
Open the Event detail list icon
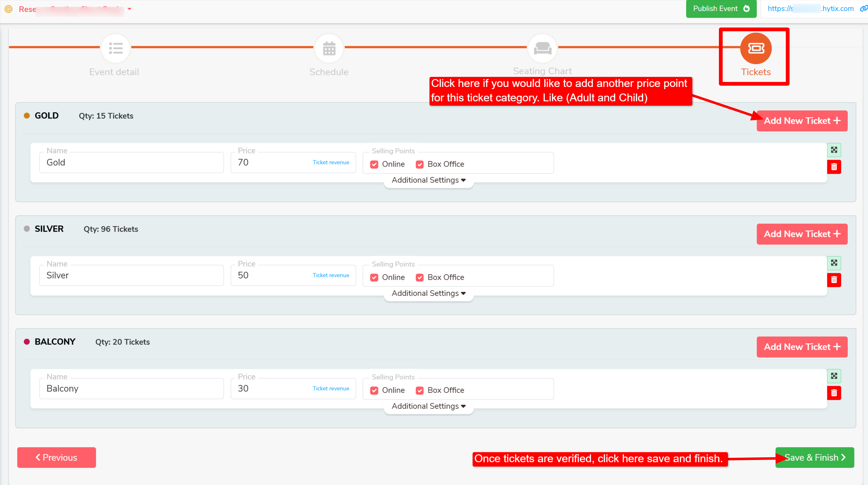[x=116, y=48]
